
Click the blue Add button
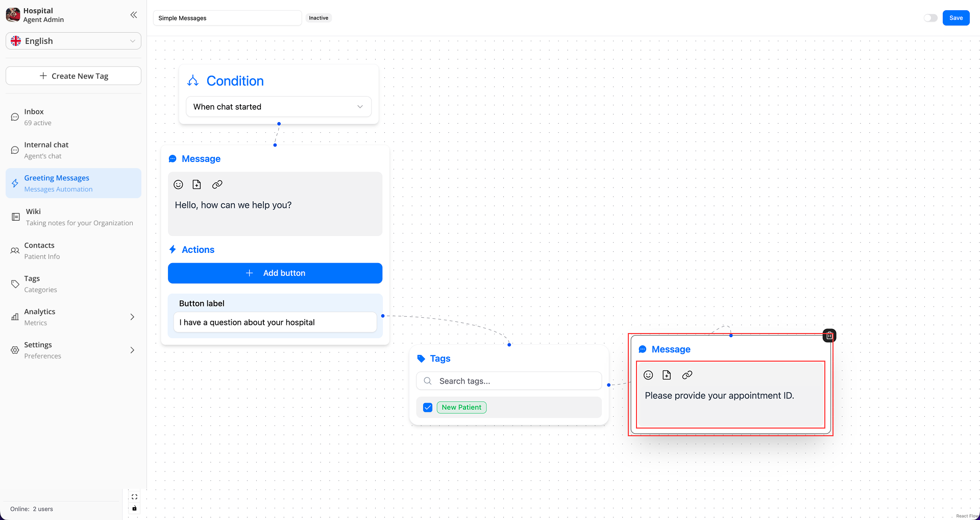click(x=275, y=273)
